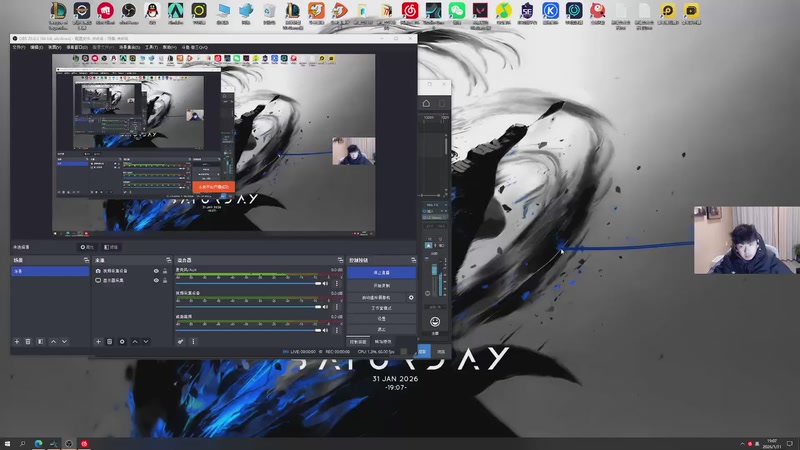Viewport: 800px width, 450px height.
Task: Open Microsoft Edge from the taskbar
Action: [38, 444]
